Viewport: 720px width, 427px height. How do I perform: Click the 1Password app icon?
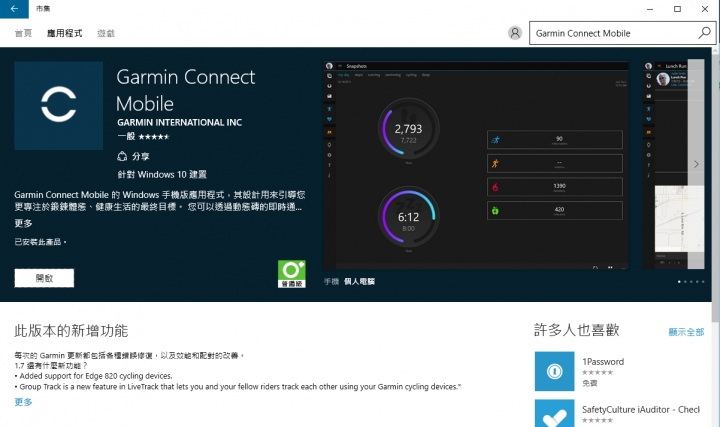[554, 371]
